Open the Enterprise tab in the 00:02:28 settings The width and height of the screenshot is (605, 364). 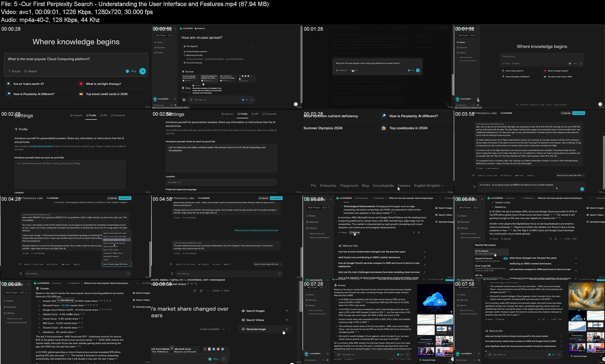click(118, 115)
